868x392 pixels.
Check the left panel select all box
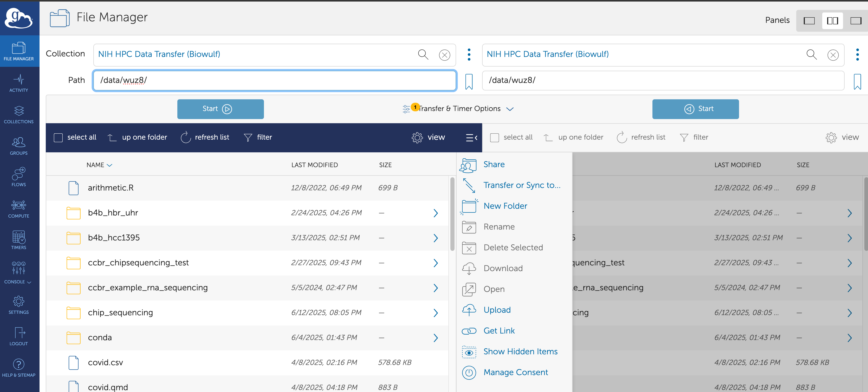(x=58, y=138)
